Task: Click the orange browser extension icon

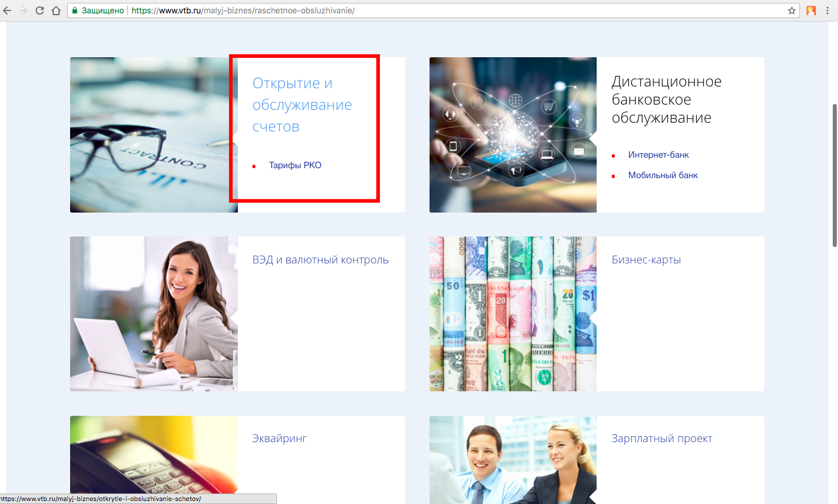Action: click(811, 11)
